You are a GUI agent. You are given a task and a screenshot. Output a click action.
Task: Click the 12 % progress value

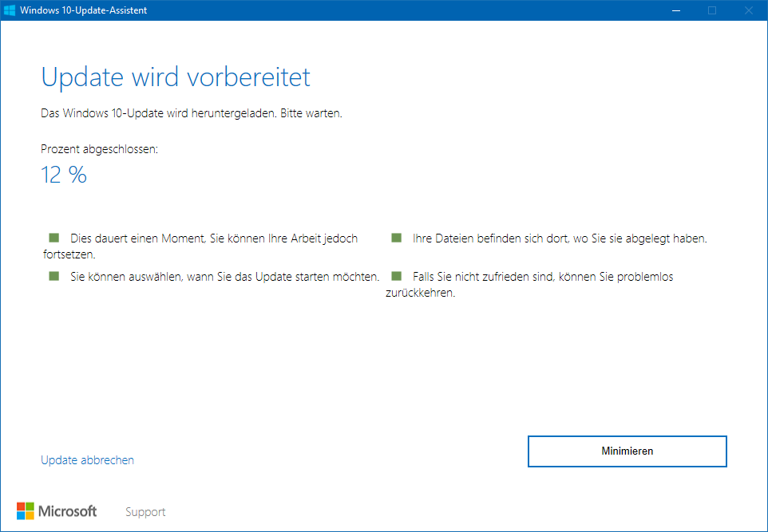pos(64,175)
